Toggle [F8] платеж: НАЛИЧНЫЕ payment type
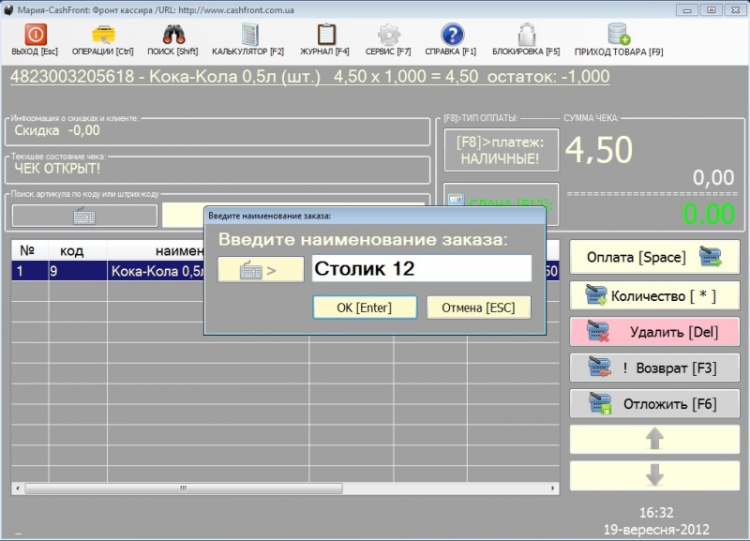750x541 pixels. pos(501,150)
